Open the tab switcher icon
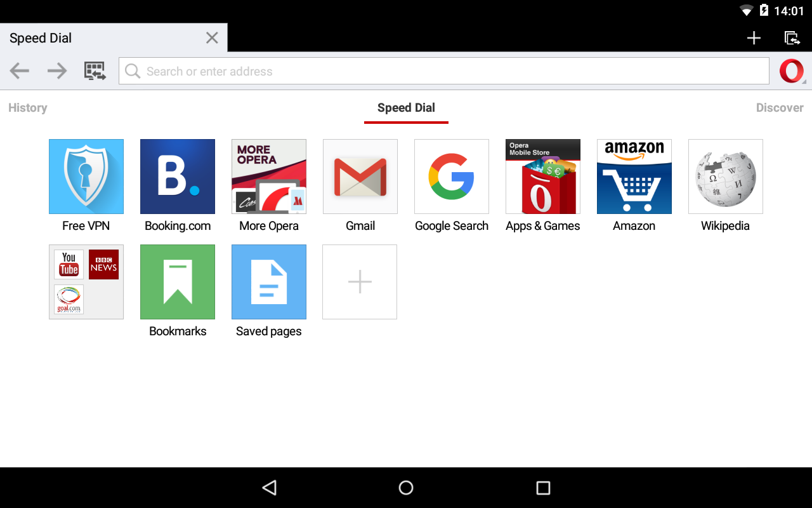812x508 pixels. [792, 38]
